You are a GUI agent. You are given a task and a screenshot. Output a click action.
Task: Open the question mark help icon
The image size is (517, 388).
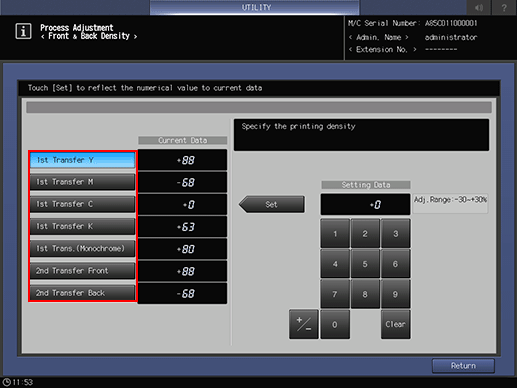504,7
